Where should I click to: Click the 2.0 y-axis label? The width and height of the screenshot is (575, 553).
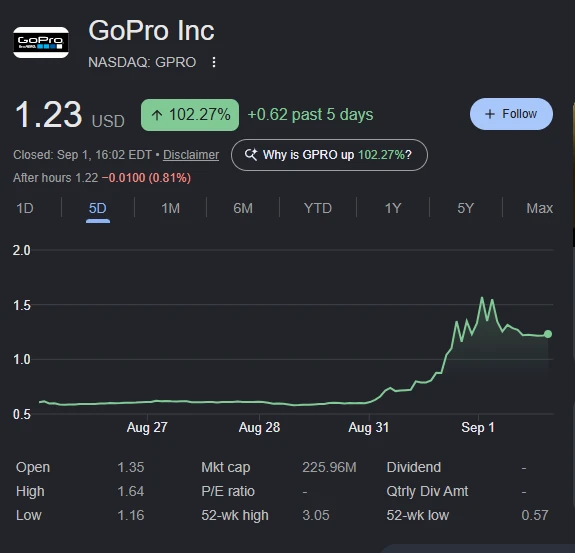[22, 250]
